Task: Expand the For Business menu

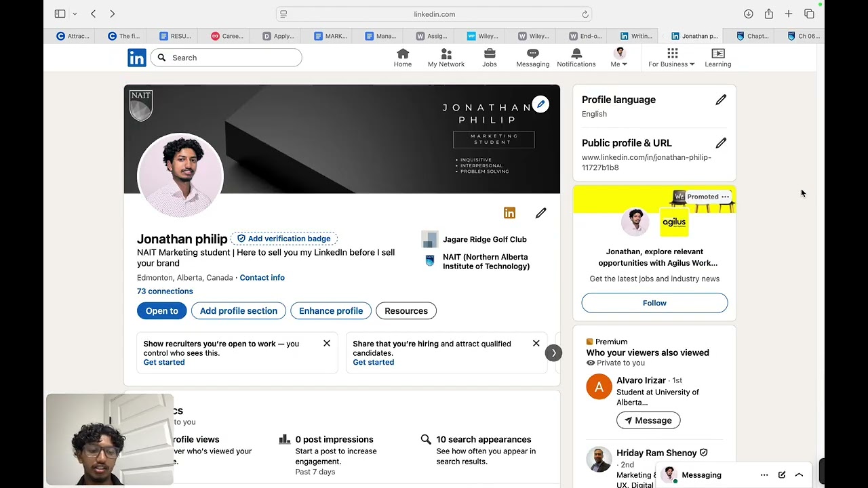Action: [671, 58]
